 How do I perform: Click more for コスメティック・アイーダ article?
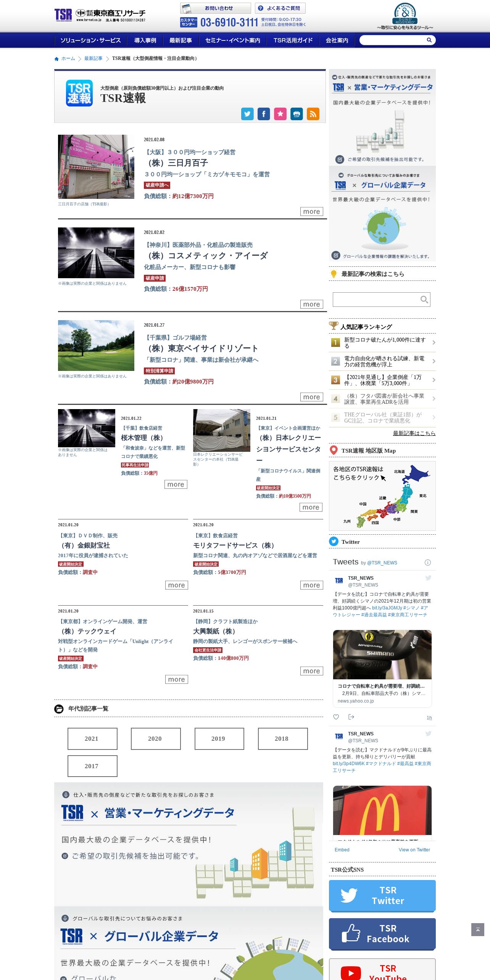pyautogui.click(x=311, y=304)
